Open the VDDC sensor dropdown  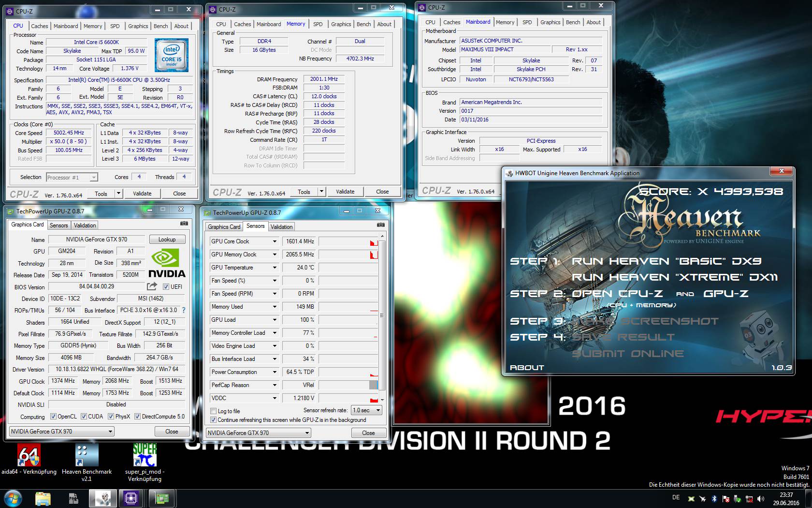click(x=275, y=398)
